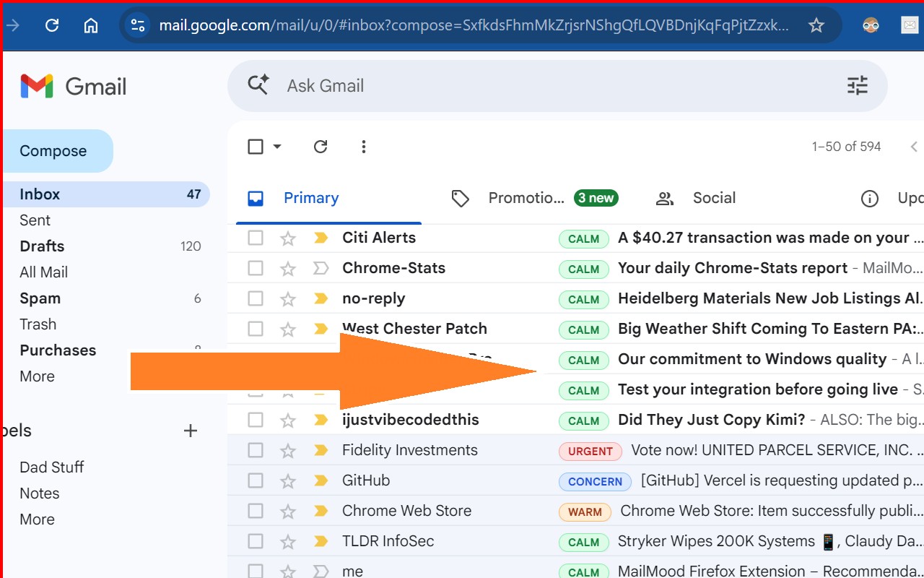Toggle importance marker on no-reply email
924x578 pixels.
[x=321, y=298]
